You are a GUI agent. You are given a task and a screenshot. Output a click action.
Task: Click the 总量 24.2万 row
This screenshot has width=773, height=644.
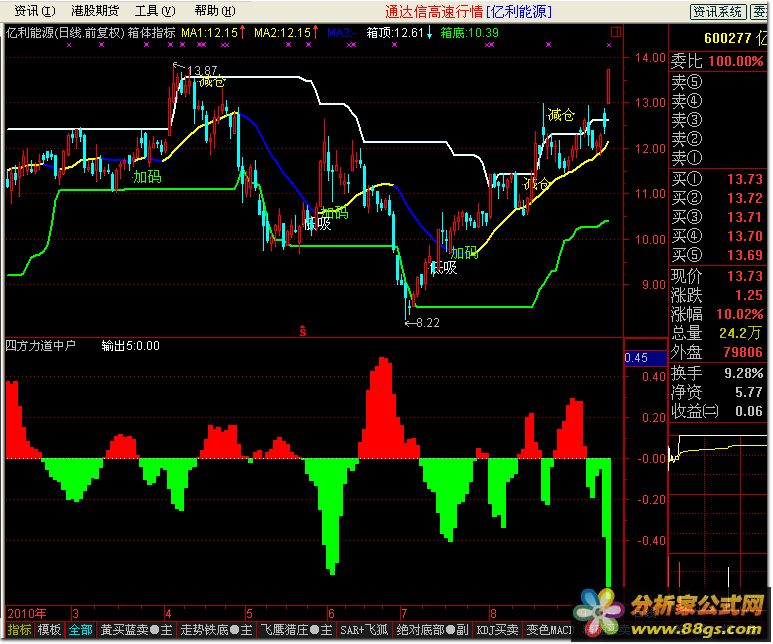(x=717, y=333)
